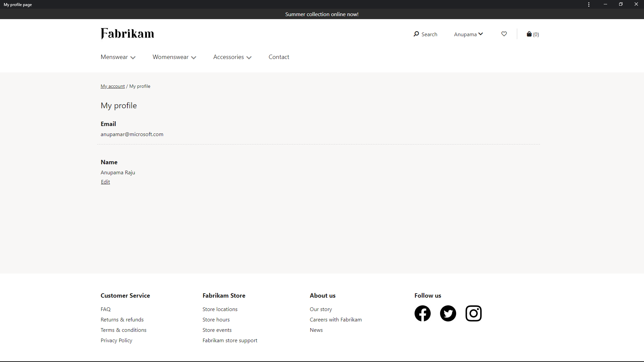Click the Instagram social media icon

point(474,313)
